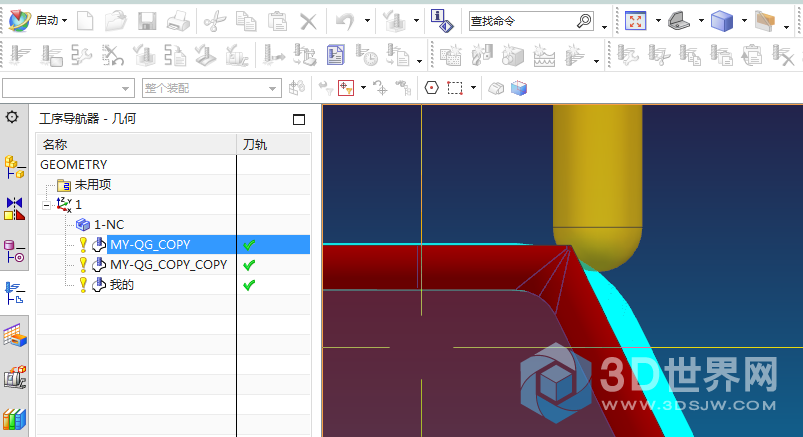Click the Save floppy disk icon
The width and height of the screenshot is (803, 437).
[147, 21]
